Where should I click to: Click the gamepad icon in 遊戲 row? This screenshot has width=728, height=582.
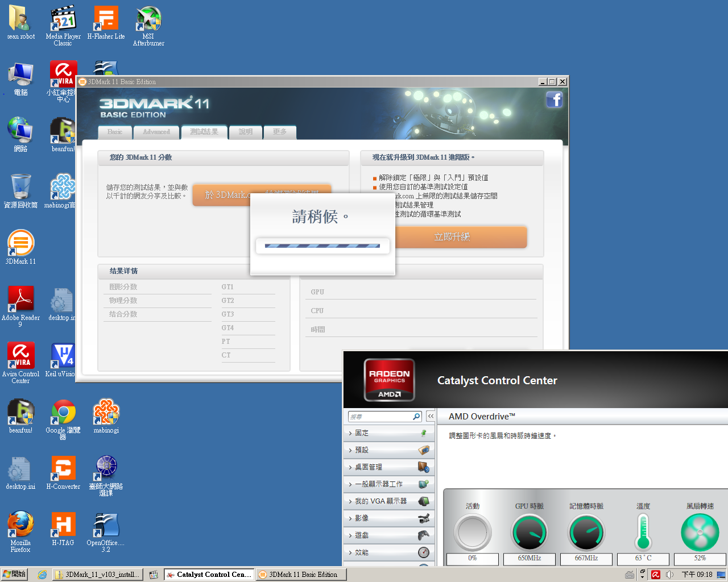pyautogui.click(x=424, y=535)
